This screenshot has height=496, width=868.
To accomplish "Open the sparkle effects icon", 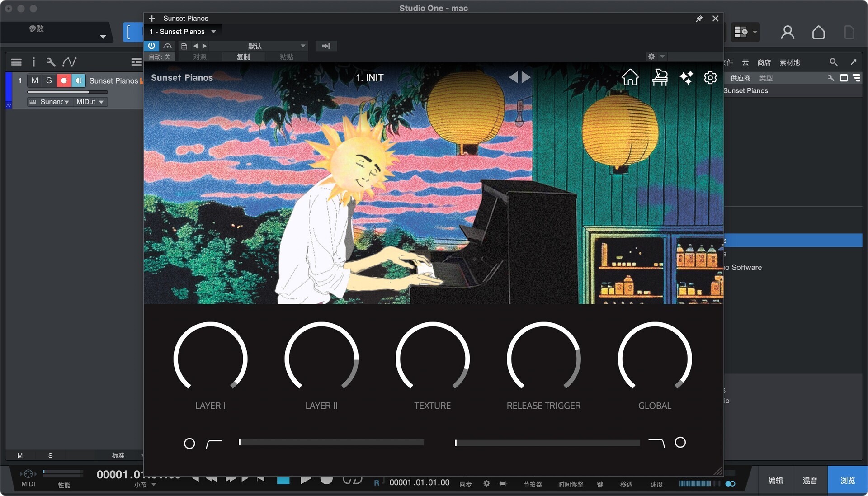I will tap(686, 77).
